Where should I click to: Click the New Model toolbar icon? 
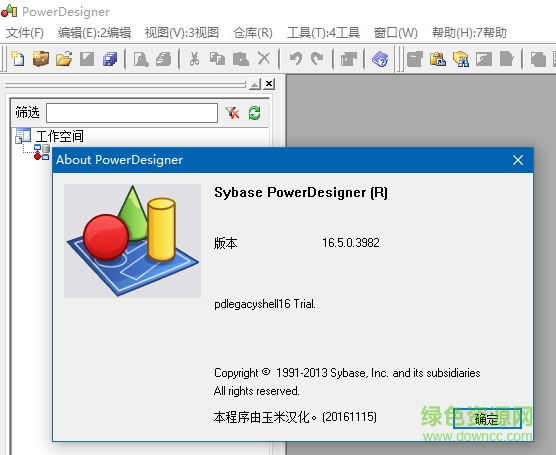tap(18, 59)
